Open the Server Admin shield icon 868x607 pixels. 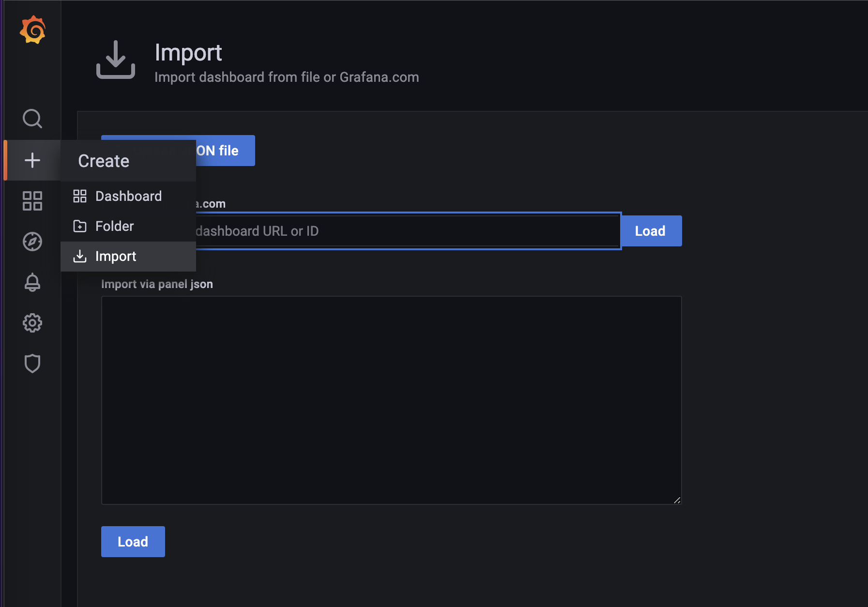tap(32, 364)
